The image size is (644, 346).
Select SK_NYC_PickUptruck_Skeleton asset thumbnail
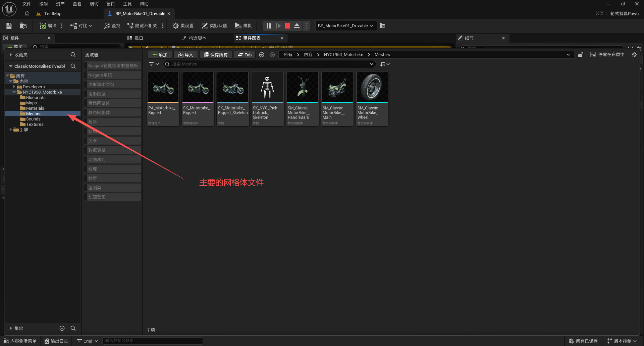(268, 87)
